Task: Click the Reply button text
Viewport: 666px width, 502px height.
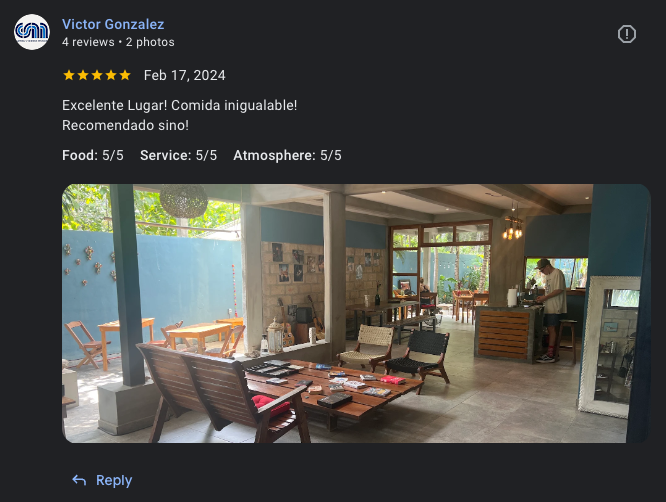Action: (x=114, y=480)
